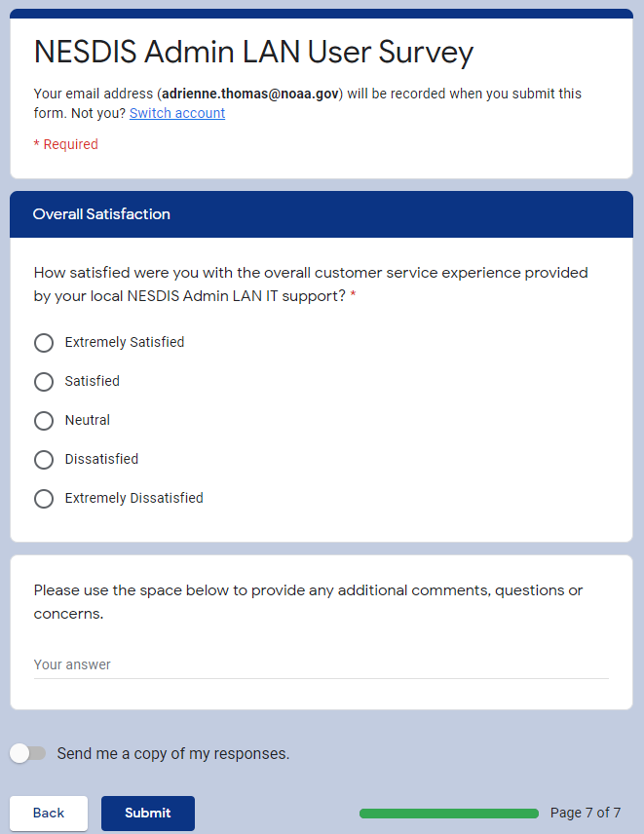Click the green form progress bar
Screen dimensions: 644x834
point(448,813)
